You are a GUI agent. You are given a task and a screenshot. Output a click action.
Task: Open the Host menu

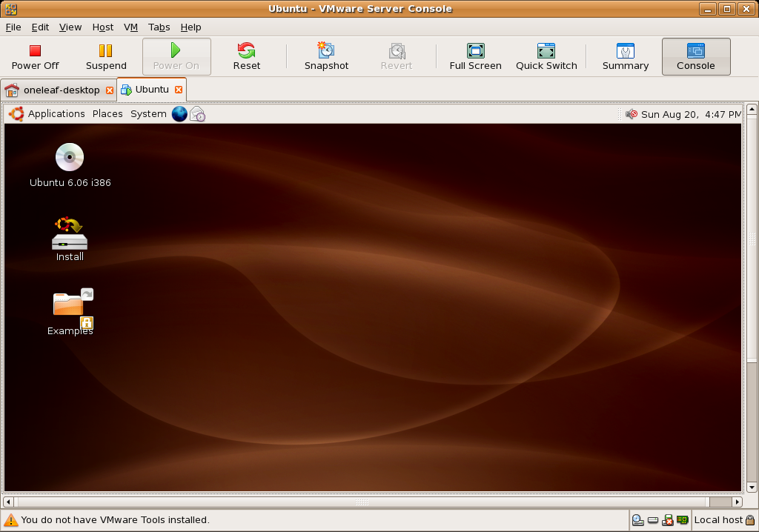pyautogui.click(x=102, y=27)
